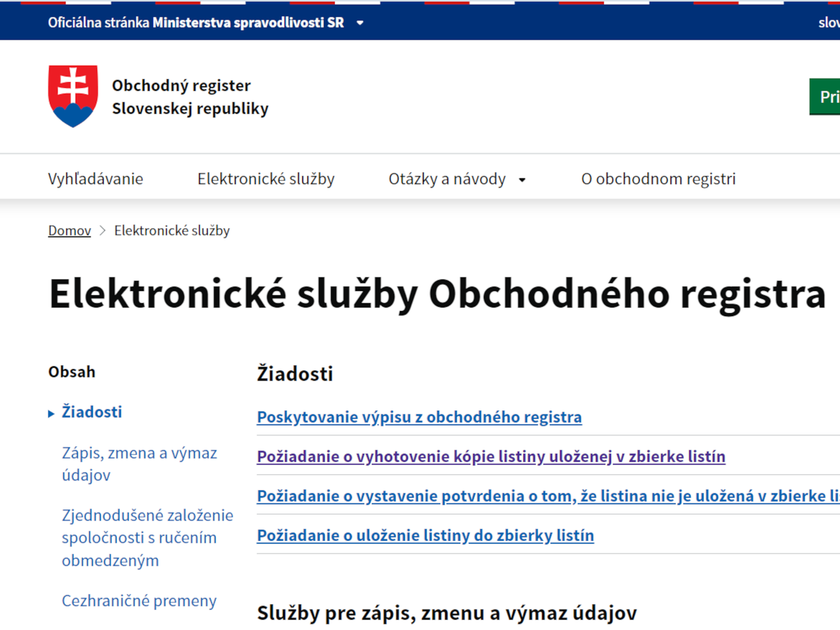Viewport: 840px width, 630px height.
Task: Click the Elektronické služby breadcrumb label
Action: click(x=172, y=230)
